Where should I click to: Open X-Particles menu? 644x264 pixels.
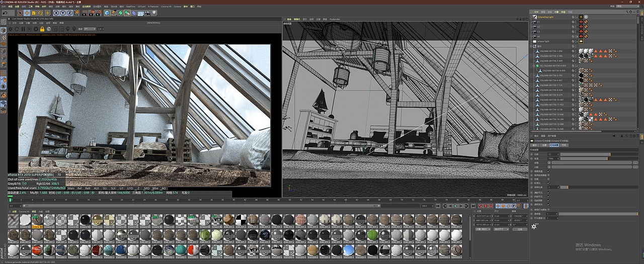pos(153,7)
